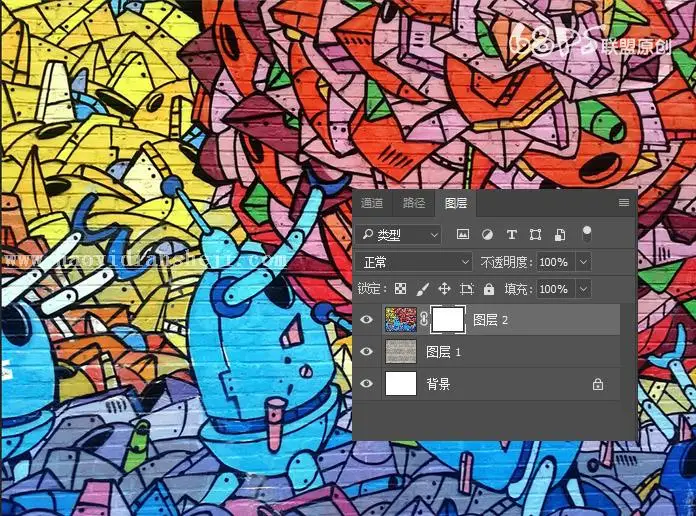Image resolution: width=696 pixels, height=516 pixels.
Task: Switch to the 通道 (Channels) tab
Action: [372, 203]
